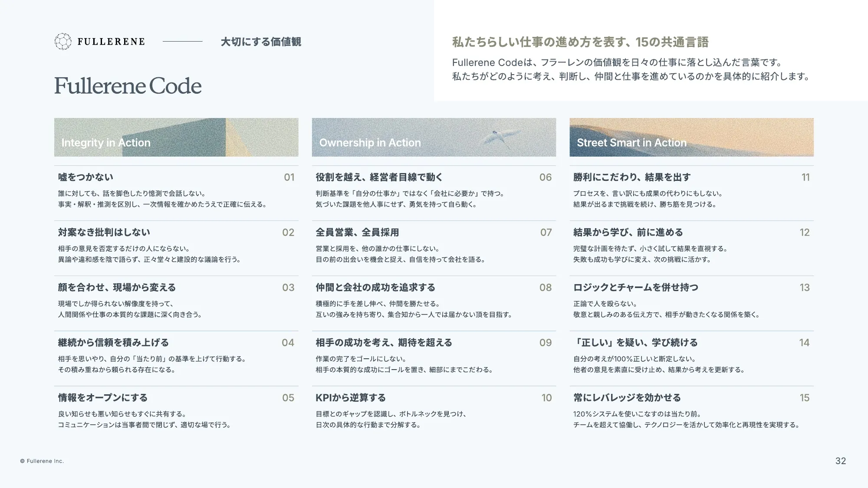Click description line 正論で人を殴らない。
The height and width of the screenshot is (488, 868).
(605, 304)
